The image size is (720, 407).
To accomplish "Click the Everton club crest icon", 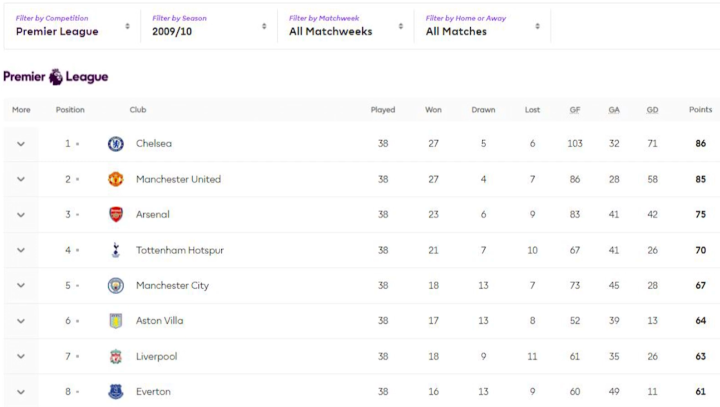I will (116, 392).
